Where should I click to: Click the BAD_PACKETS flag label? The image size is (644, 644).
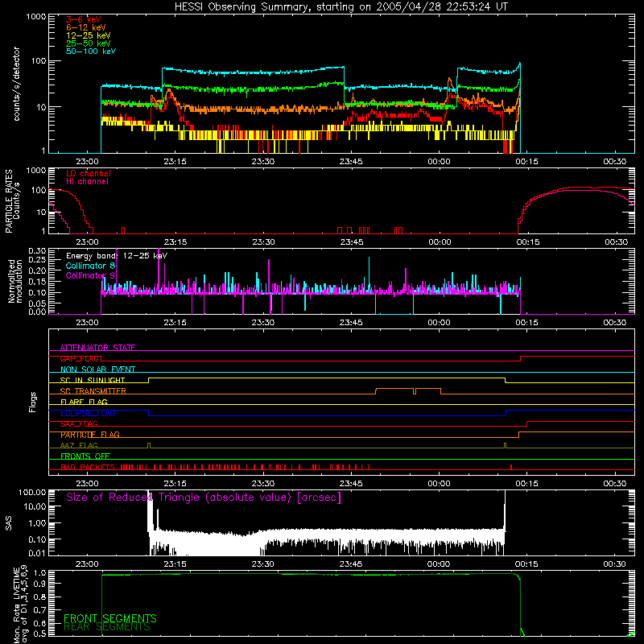point(88,467)
